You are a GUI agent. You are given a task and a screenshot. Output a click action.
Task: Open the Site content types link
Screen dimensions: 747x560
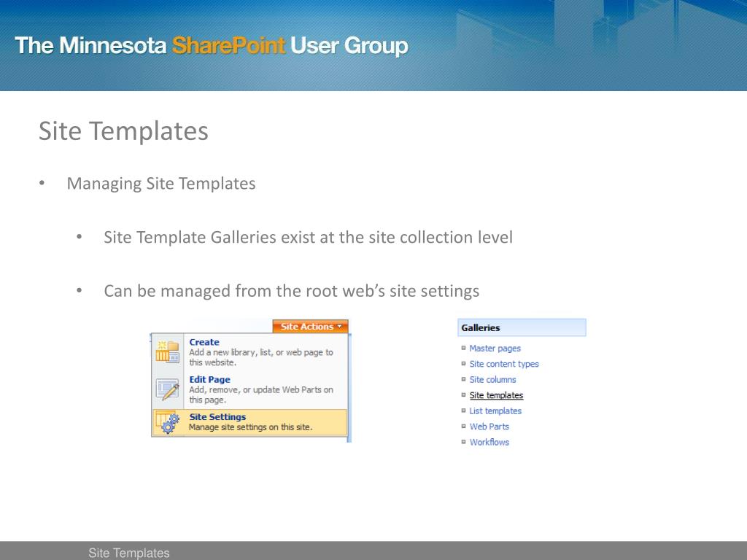[504, 364]
